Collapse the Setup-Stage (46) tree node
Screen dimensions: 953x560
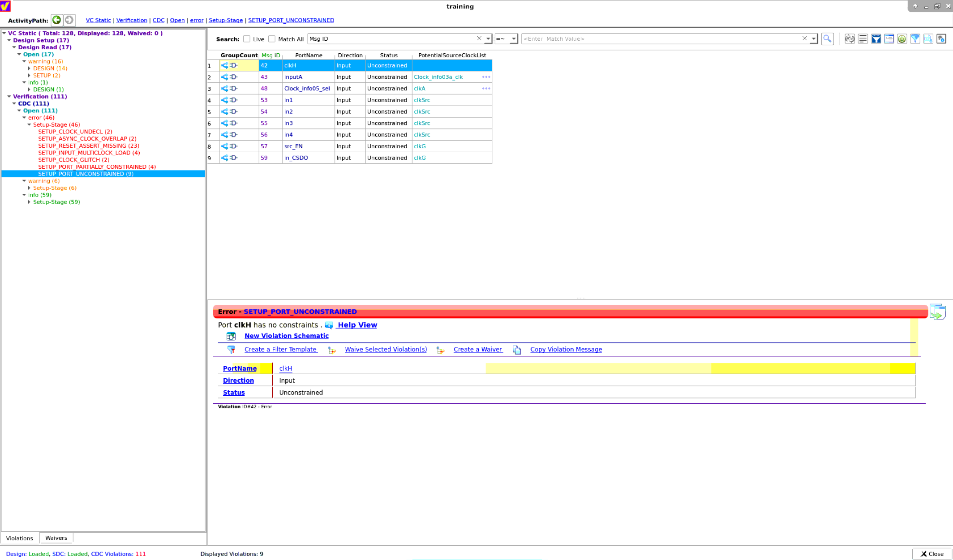[30, 124]
